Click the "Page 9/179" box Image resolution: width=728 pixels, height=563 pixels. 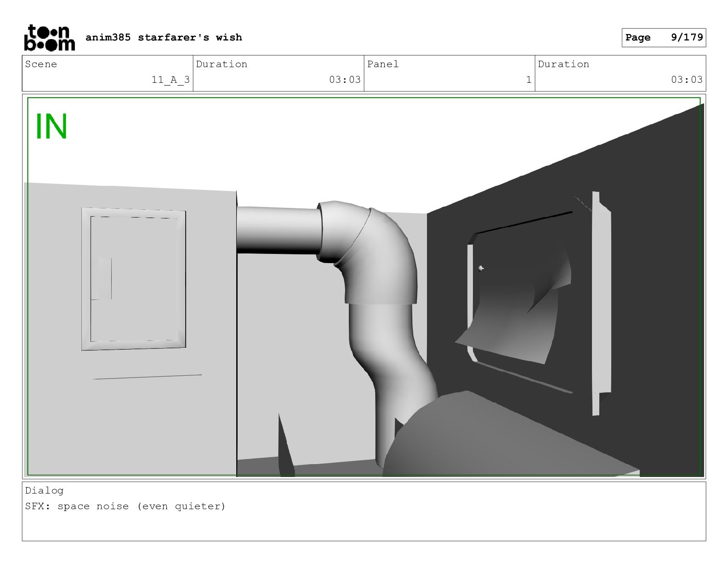tap(664, 38)
